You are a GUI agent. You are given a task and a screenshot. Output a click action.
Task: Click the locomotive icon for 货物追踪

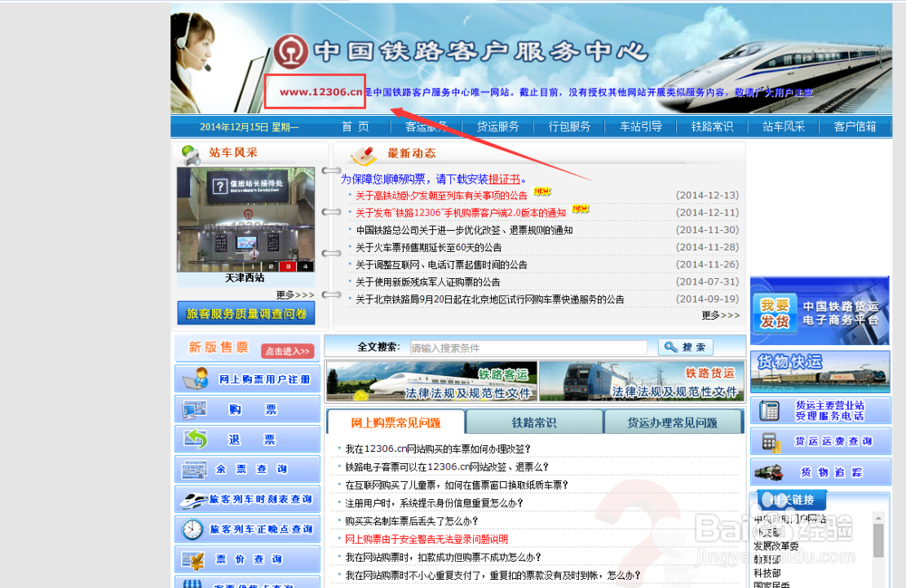pos(769,472)
